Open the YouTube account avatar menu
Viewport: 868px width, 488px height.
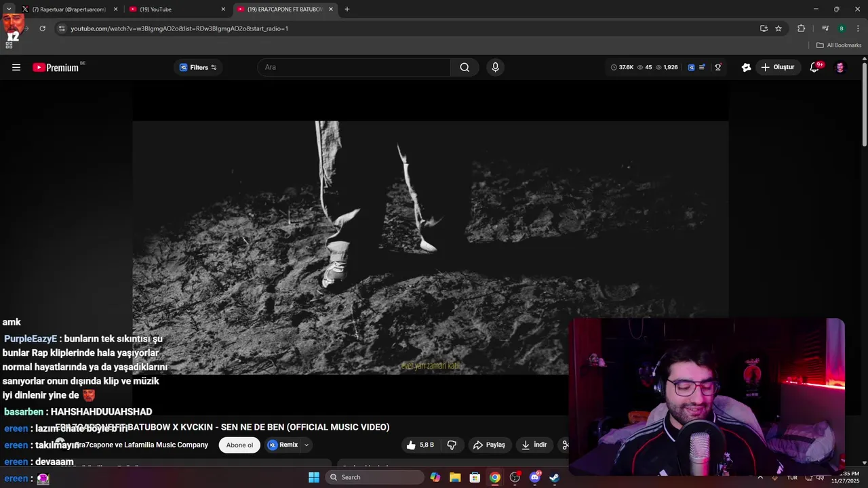point(840,67)
